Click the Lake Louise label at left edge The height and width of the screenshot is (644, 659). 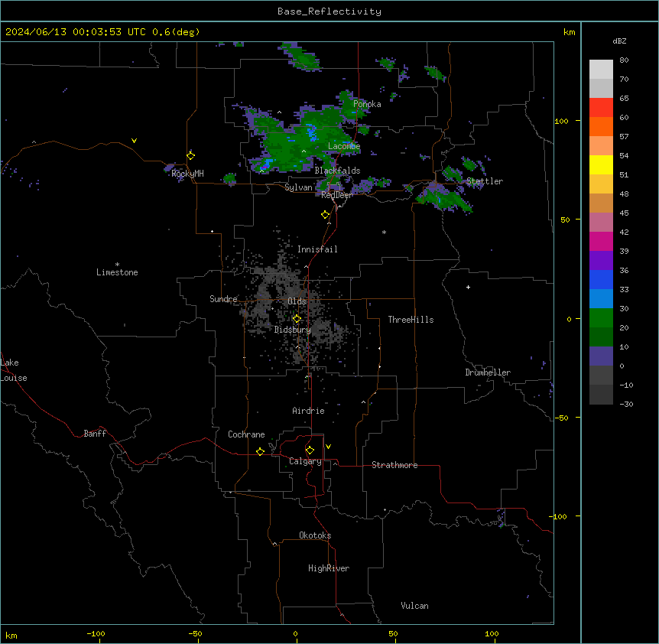coord(14,370)
